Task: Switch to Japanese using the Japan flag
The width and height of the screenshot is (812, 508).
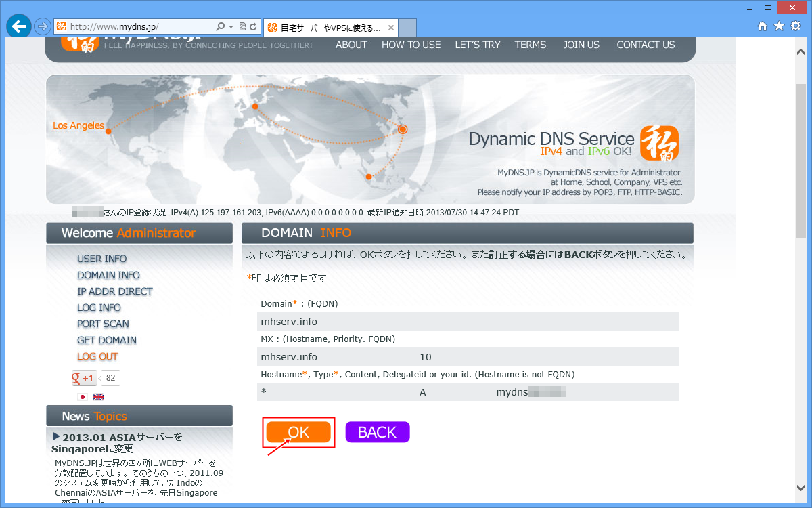Action: click(x=83, y=397)
